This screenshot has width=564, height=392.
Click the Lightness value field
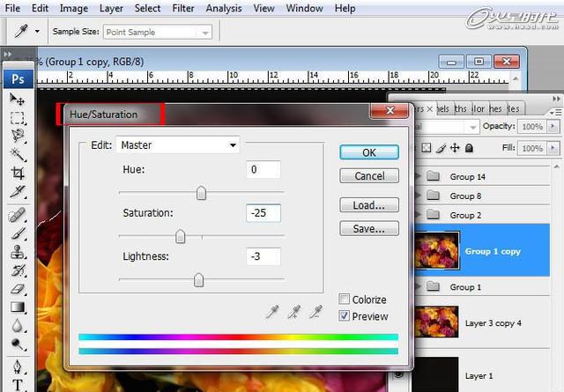263,256
